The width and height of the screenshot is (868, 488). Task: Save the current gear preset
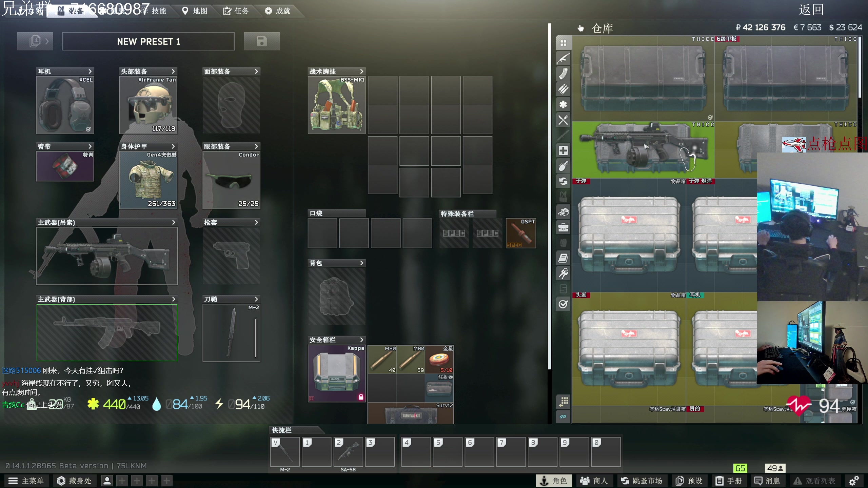click(262, 41)
